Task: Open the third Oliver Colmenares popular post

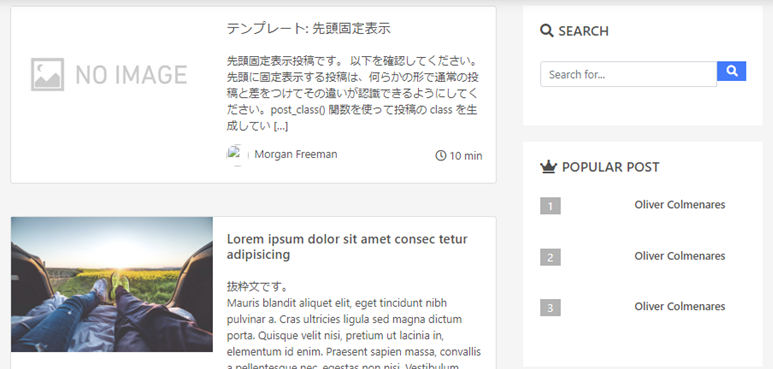Action: pos(680,306)
